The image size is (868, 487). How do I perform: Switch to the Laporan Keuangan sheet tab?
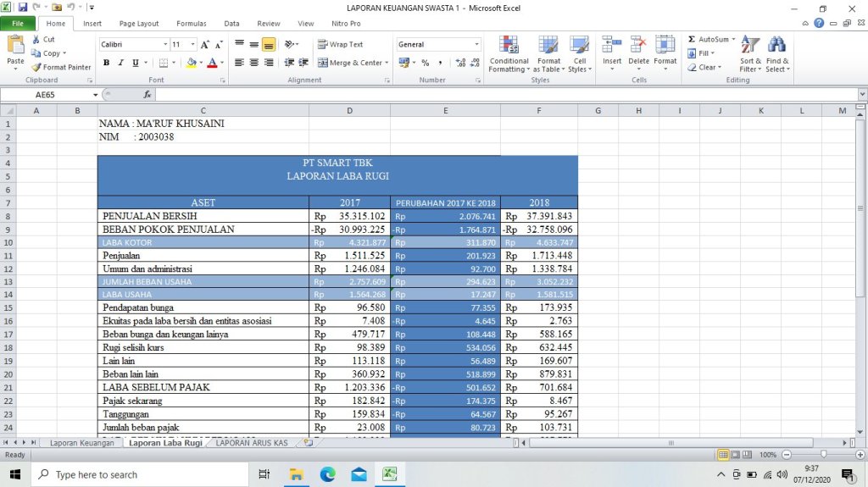[x=81, y=443]
